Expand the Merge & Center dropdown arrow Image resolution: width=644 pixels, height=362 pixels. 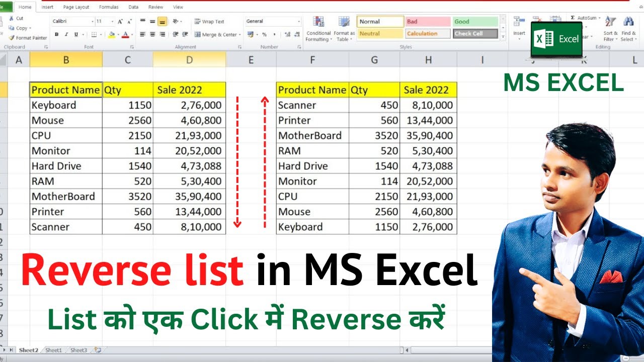pyautogui.click(x=239, y=35)
